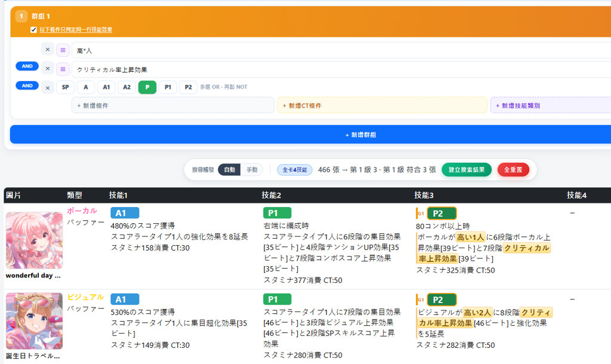Toggle the P1 skill-type filter chip
Viewport: 611px width, 364px height.
click(168, 87)
